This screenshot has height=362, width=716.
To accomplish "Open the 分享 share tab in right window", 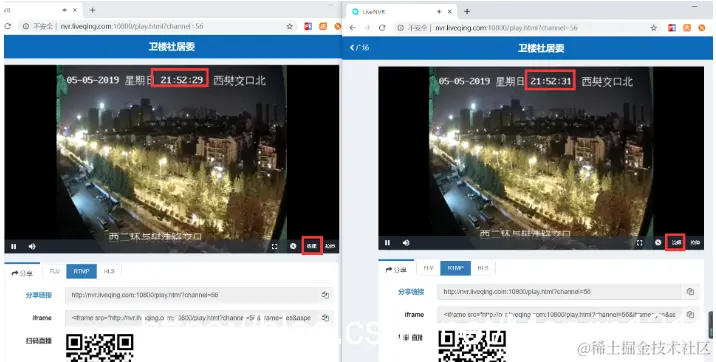I will pos(396,269).
